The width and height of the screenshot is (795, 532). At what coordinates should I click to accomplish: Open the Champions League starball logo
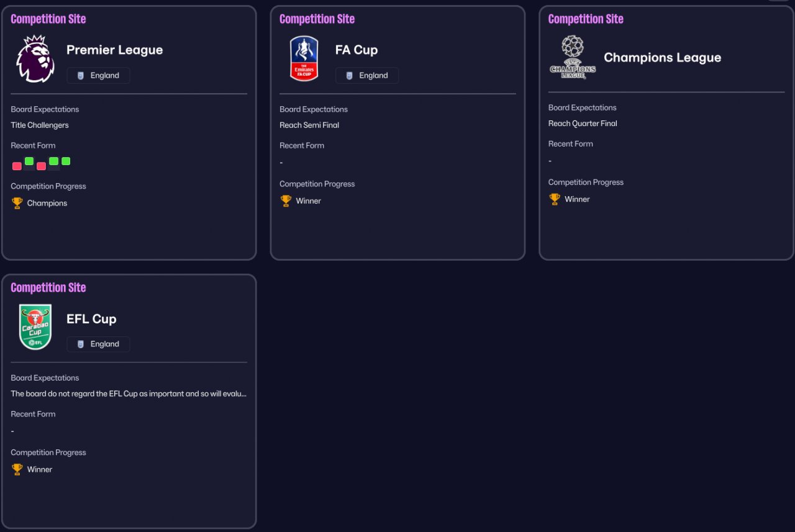click(x=572, y=57)
